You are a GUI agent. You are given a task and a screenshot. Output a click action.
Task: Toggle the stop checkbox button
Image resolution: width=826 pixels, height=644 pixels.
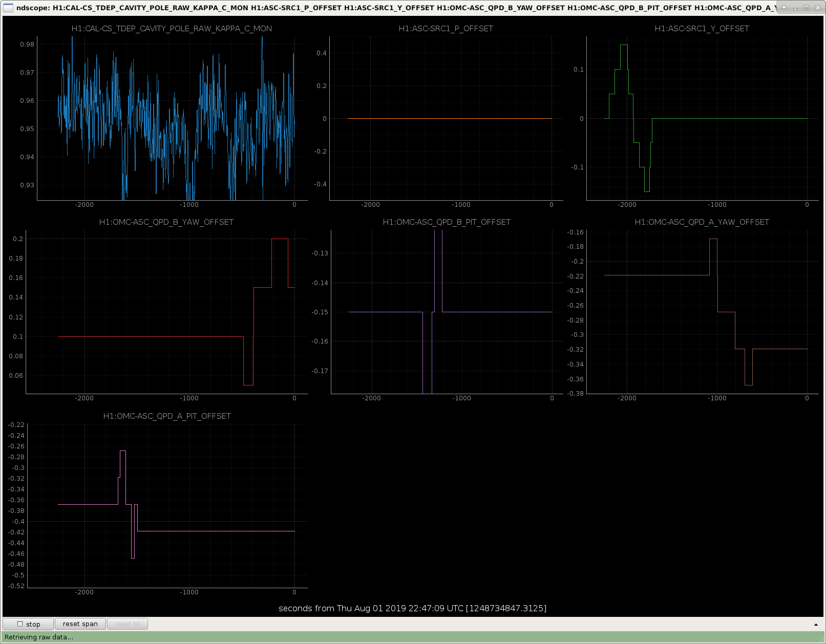point(28,624)
